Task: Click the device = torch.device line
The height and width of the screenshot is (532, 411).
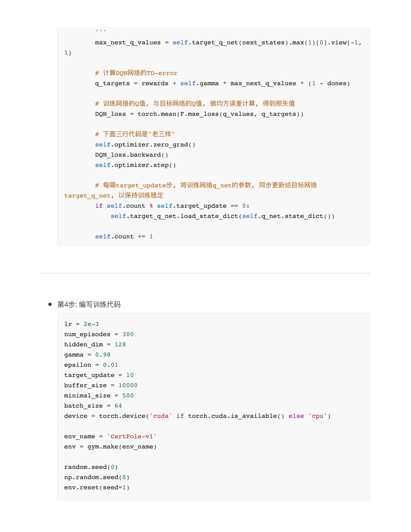Action: [197, 416]
